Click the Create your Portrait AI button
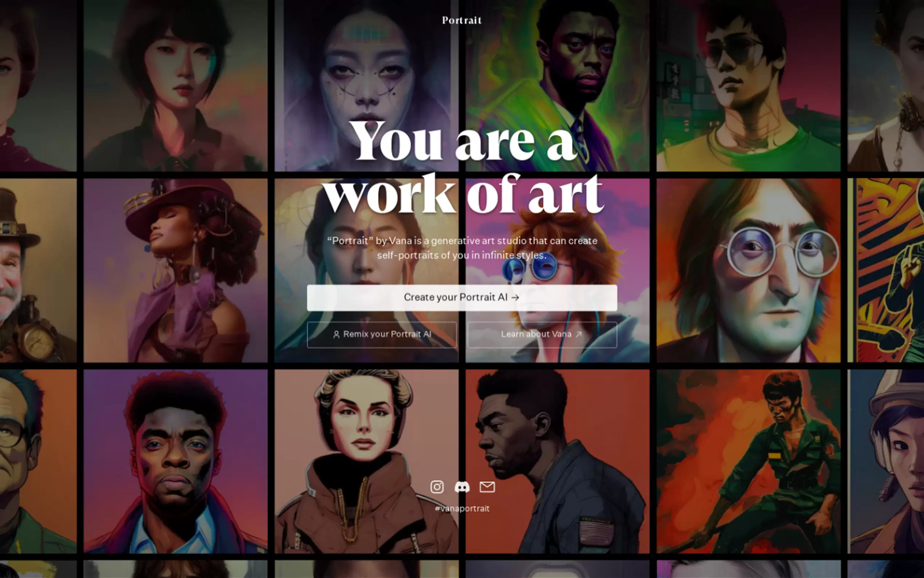The width and height of the screenshot is (924, 578). (462, 297)
